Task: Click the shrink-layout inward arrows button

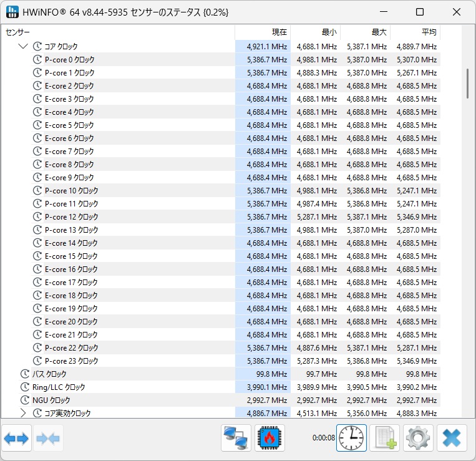Action: pos(48,439)
